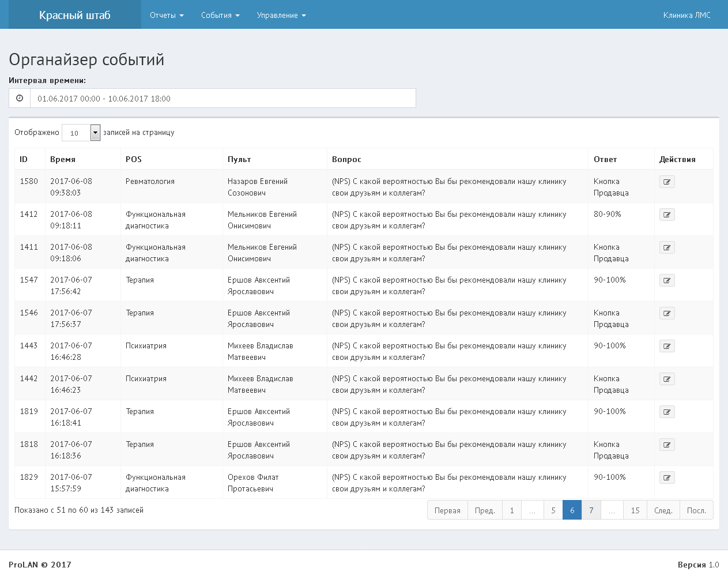This screenshot has height=579, width=728.
Task: Edit event record 1547
Action: (x=667, y=280)
